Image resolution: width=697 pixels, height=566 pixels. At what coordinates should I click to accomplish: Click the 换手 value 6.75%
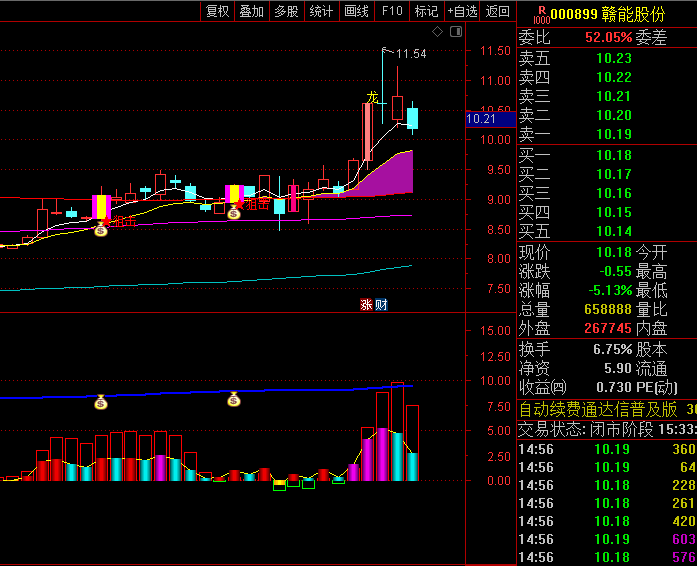click(x=613, y=349)
